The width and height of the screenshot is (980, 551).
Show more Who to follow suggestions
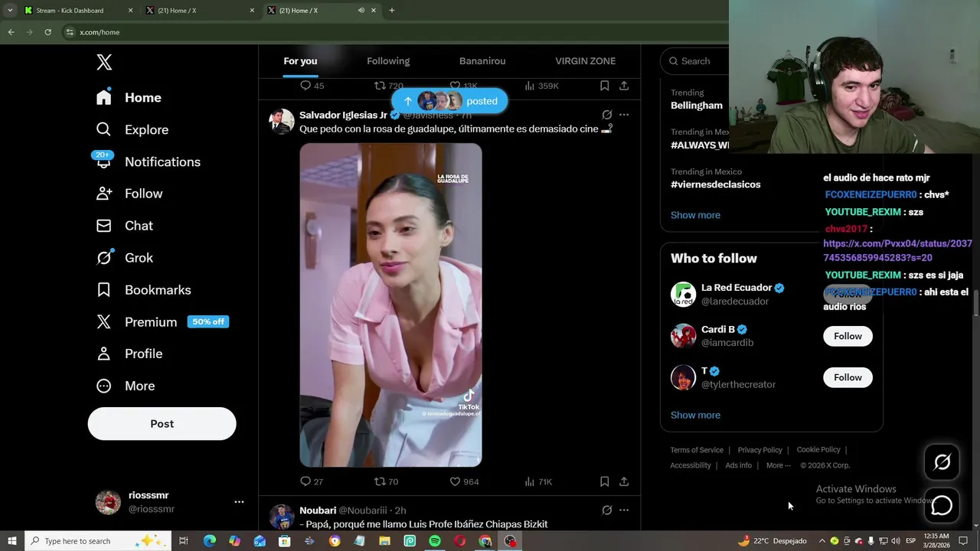click(x=695, y=415)
